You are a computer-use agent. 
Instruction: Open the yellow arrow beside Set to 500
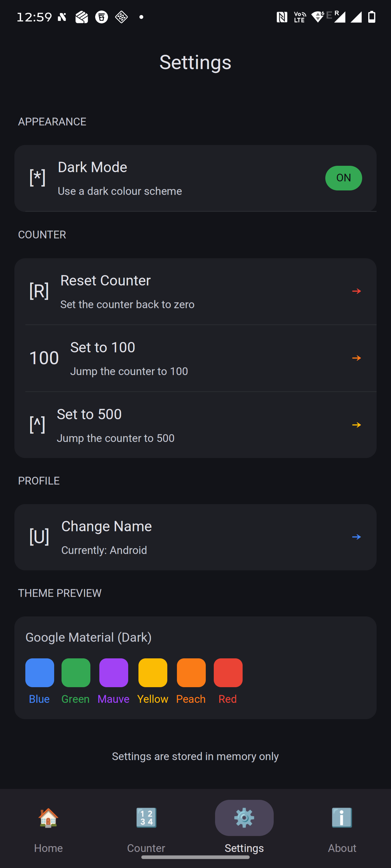point(356,425)
